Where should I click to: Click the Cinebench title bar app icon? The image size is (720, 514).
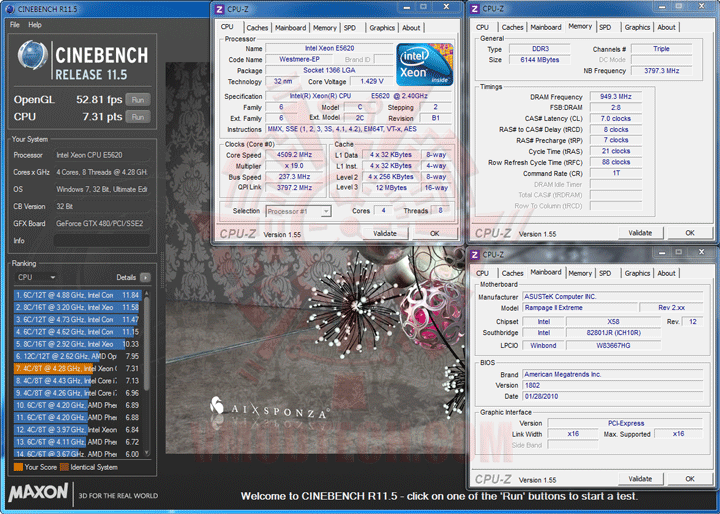pos(10,9)
